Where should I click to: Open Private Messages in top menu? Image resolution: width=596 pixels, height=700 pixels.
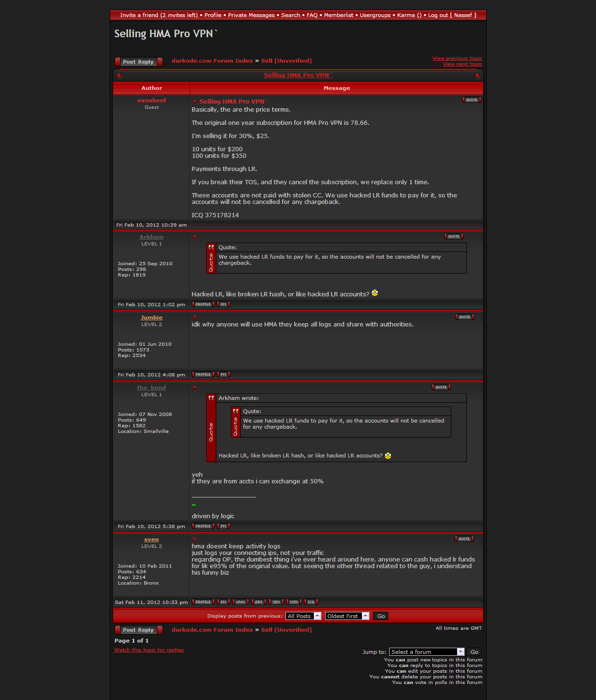[x=251, y=15]
